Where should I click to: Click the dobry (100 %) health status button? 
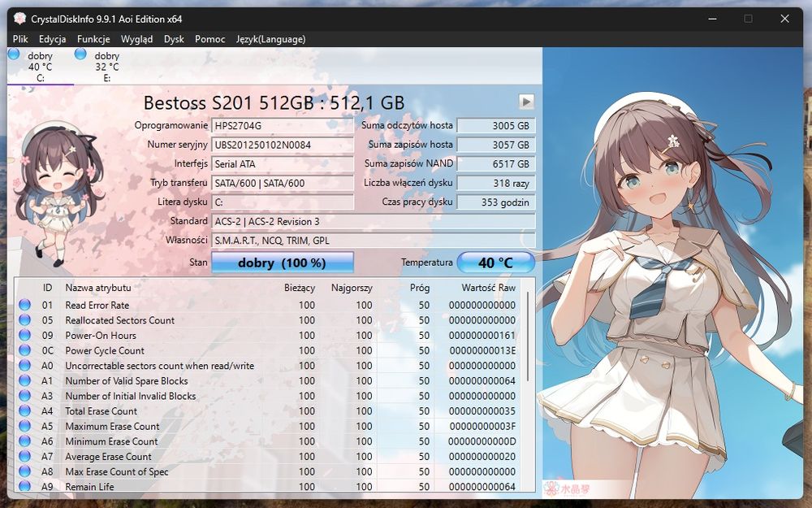(283, 263)
